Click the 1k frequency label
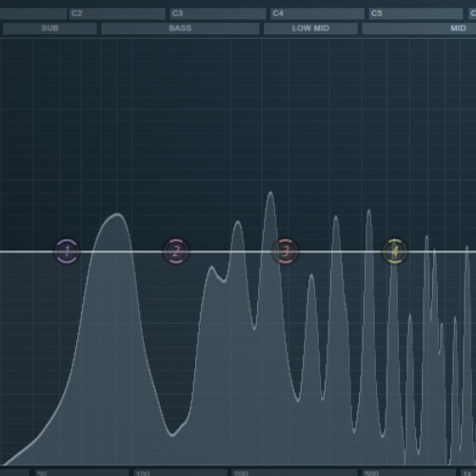 point(468,473)
